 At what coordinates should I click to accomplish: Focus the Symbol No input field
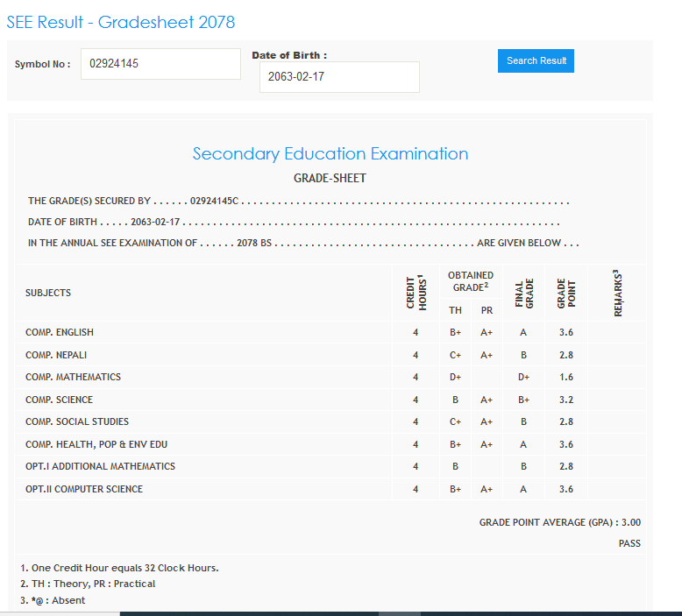tap(160, 64)
